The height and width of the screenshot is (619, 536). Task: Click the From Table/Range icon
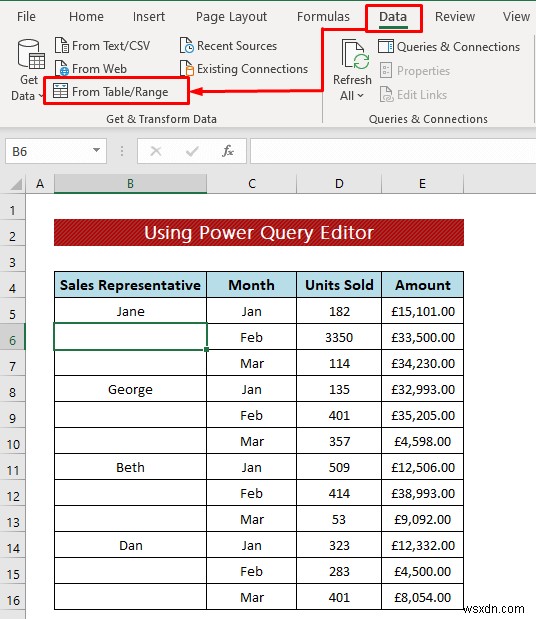click(60, 91)
